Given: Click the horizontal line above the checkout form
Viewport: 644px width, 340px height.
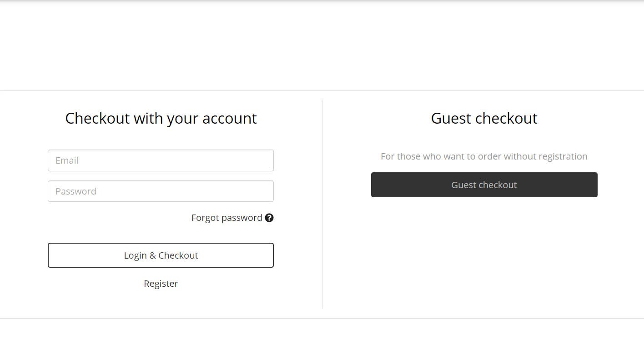Looking at the screenshot, I should tap(322, 90).
